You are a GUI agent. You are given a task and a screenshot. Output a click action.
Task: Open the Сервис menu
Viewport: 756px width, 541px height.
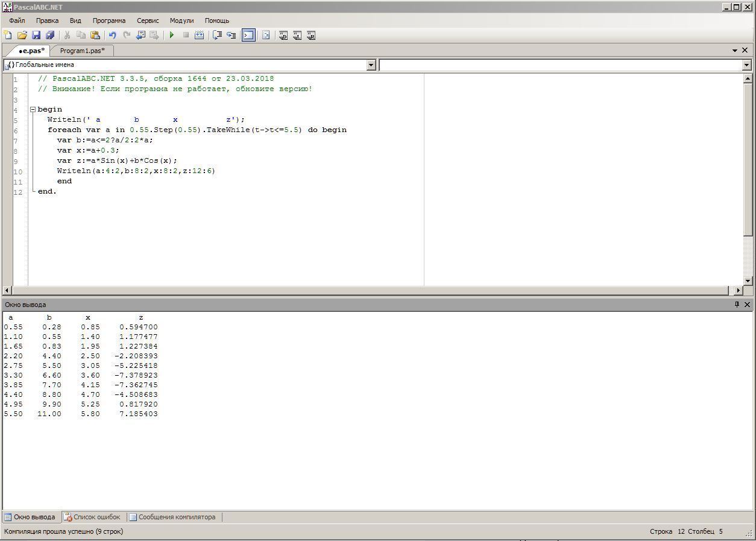click(148, 21)
